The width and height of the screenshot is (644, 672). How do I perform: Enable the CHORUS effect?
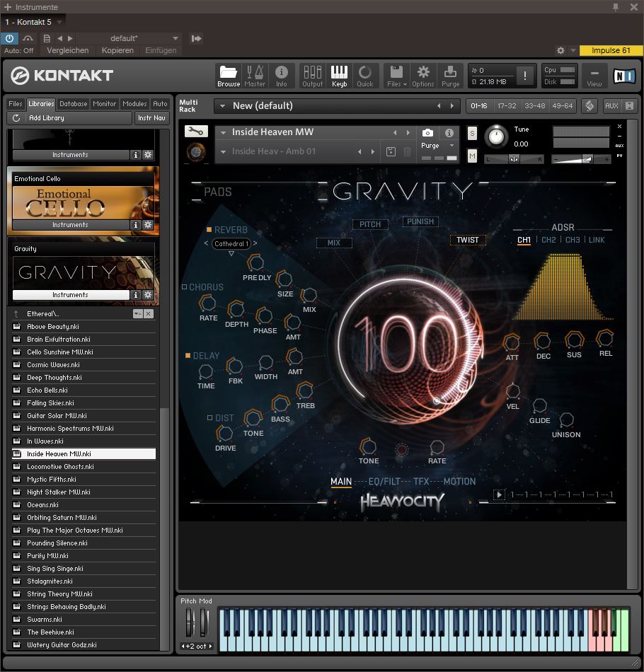[185, 286]
